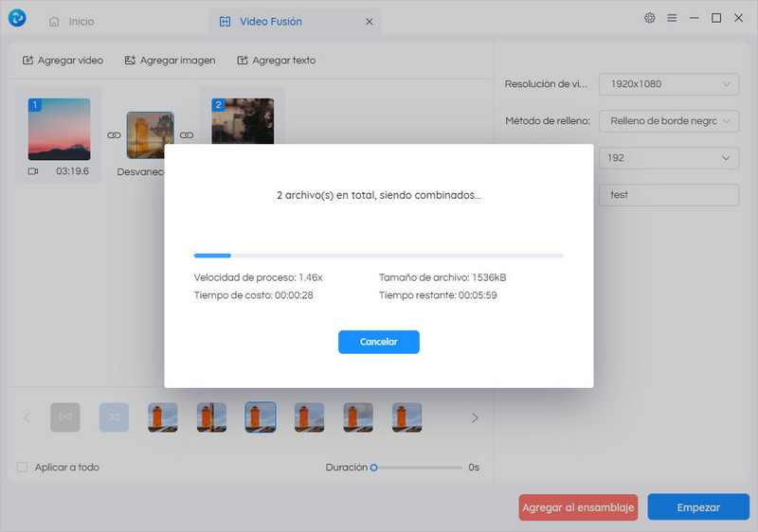The image size is (758, 532).
Task: Click the test filename input field
Action: 668,195
